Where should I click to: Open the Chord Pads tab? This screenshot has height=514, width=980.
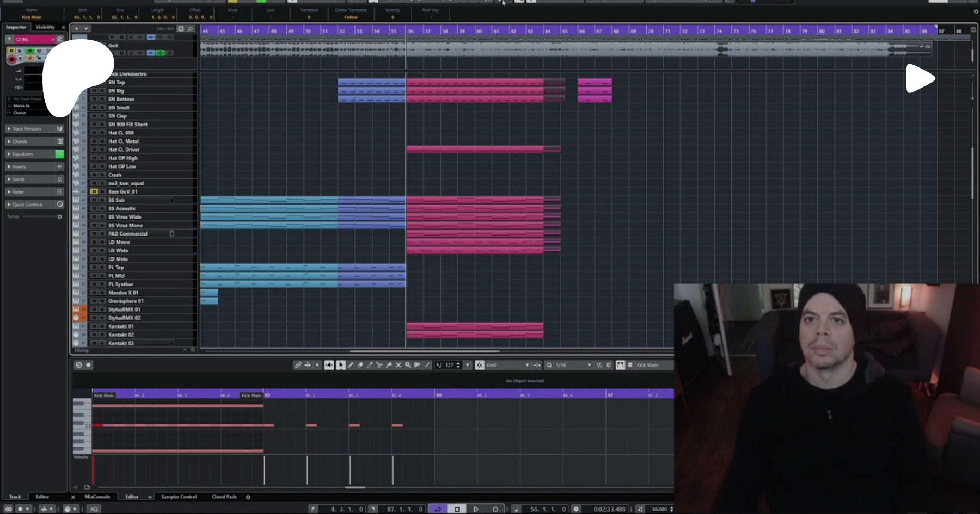click(224, 497)
